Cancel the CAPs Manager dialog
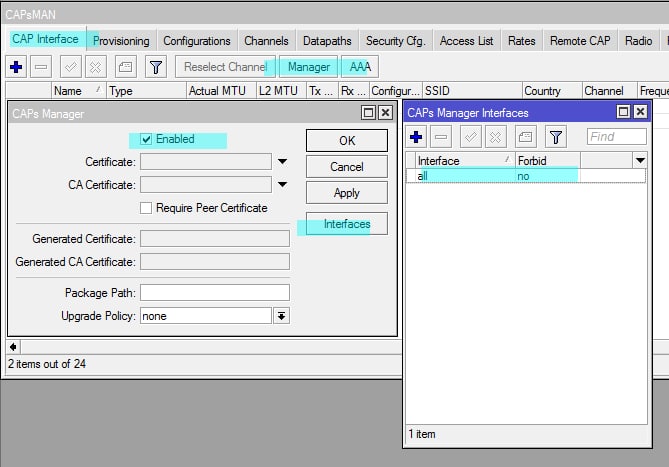This screenshot has width=669, height=467. 347,167
